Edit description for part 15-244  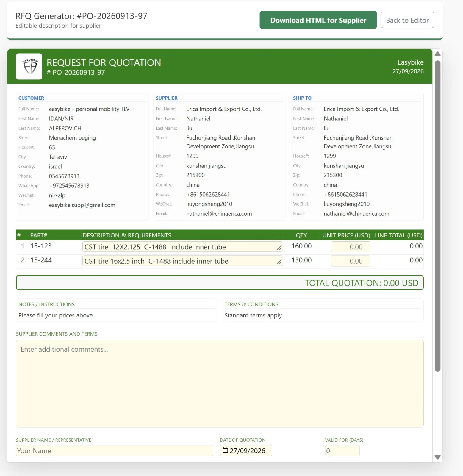[x=182, y=261]
